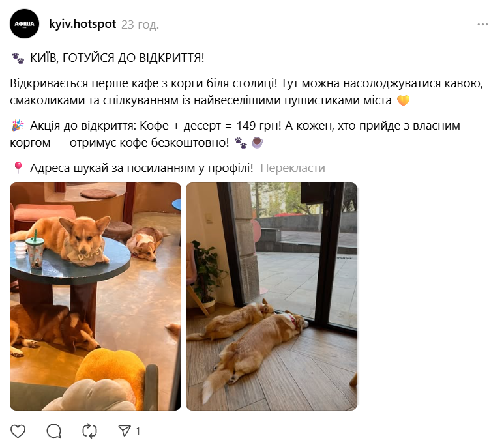Click the paw prints emoji in heading
Screen dimensions: 504x447
click(18, 58)
